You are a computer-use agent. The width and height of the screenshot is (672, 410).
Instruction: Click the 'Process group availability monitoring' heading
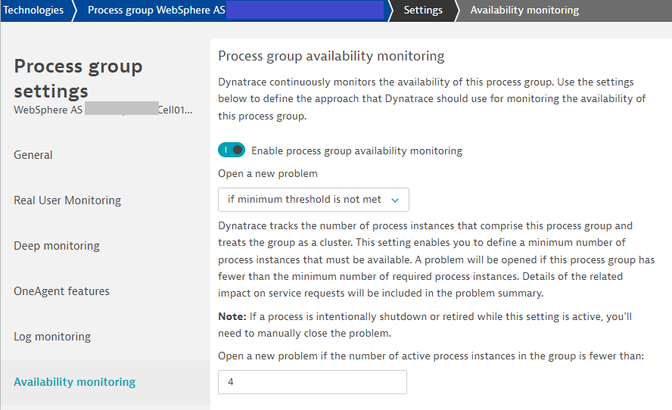[x=331, y=56]
